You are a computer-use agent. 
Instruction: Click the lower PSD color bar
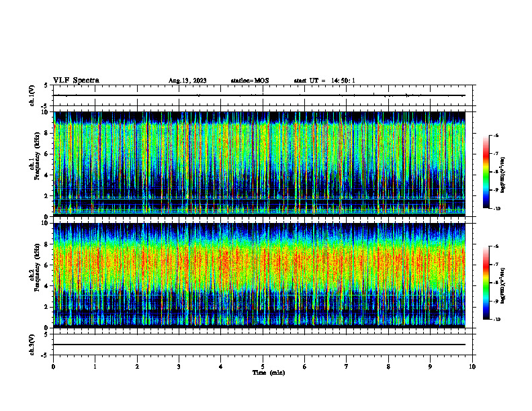tap(486, 283)
